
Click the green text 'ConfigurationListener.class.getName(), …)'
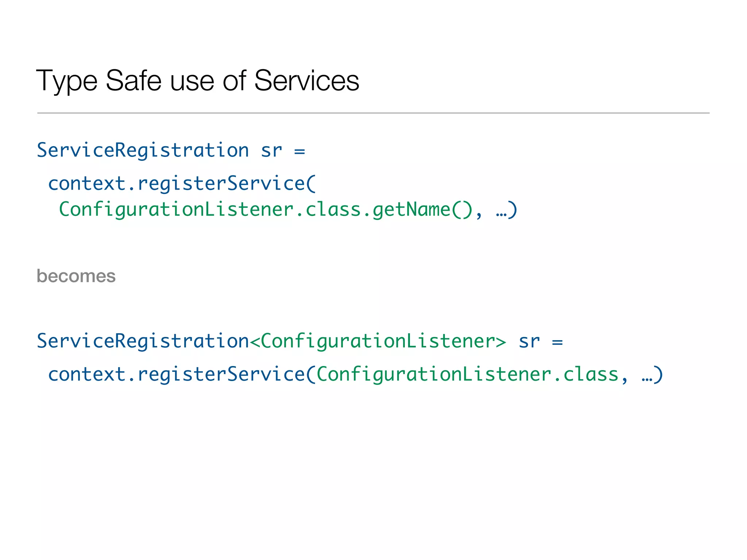[x=288, y=210]
